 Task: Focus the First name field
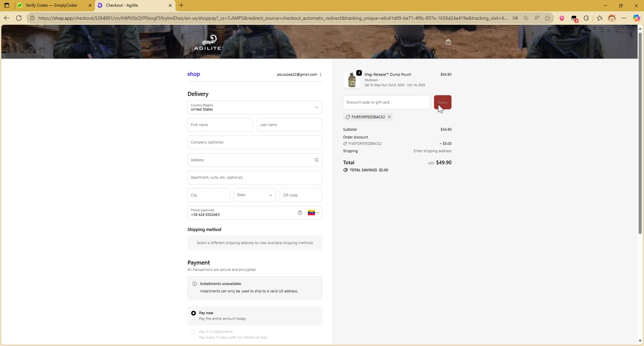(x=220, y=125)
